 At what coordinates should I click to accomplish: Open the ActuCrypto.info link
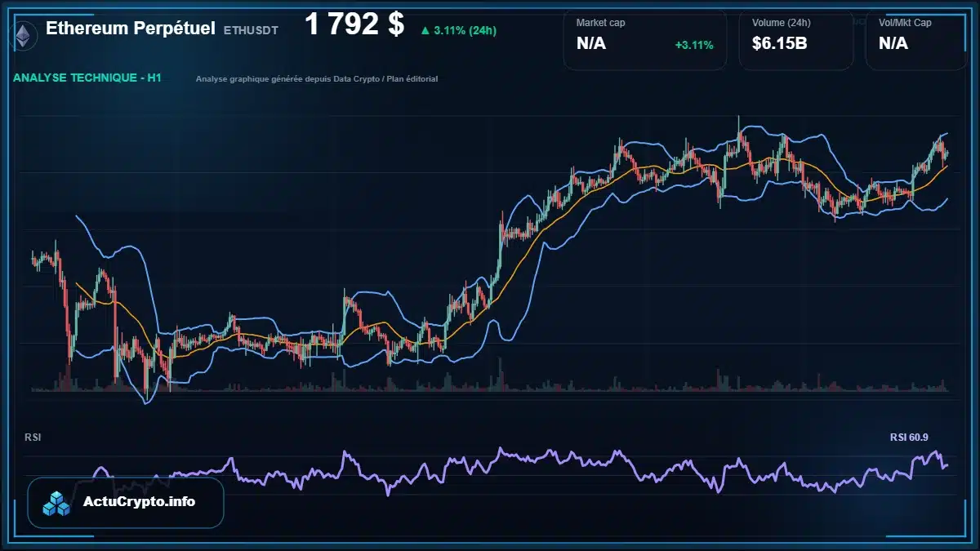[x=126, y=503]
